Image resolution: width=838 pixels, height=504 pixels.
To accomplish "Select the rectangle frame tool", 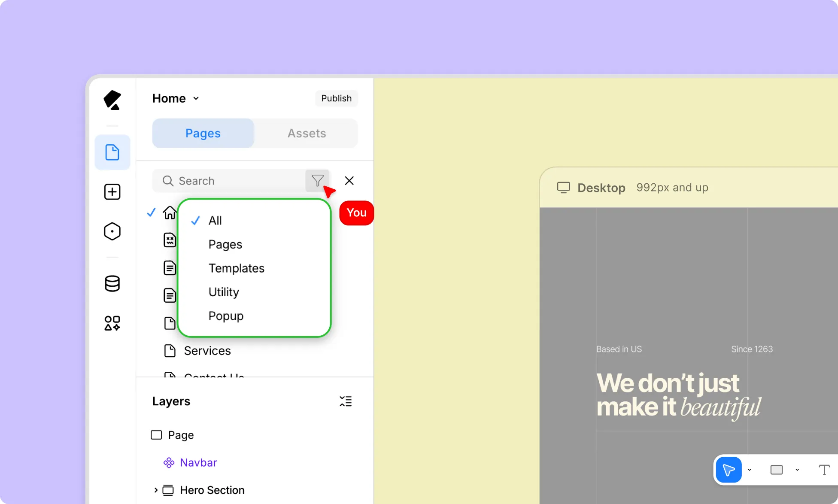I will [777, 470].
